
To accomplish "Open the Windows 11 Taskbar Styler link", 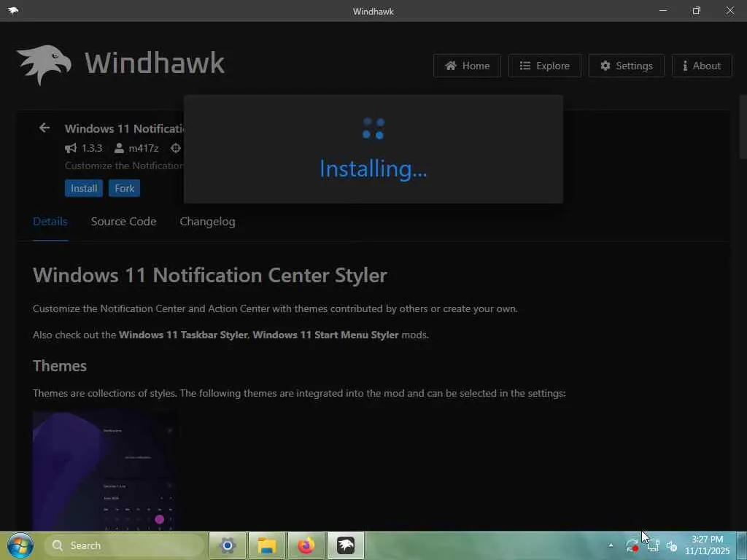I will pos(183,335).
